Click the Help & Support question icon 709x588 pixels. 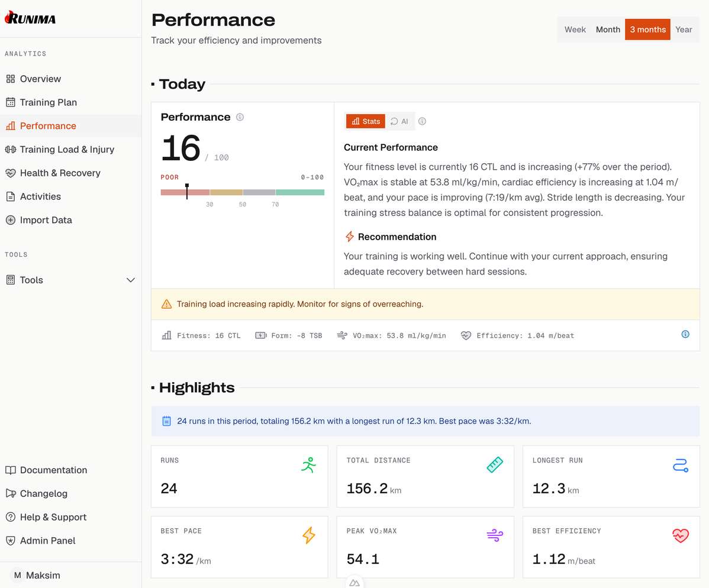pyautogui.click(x=11, y=517)
